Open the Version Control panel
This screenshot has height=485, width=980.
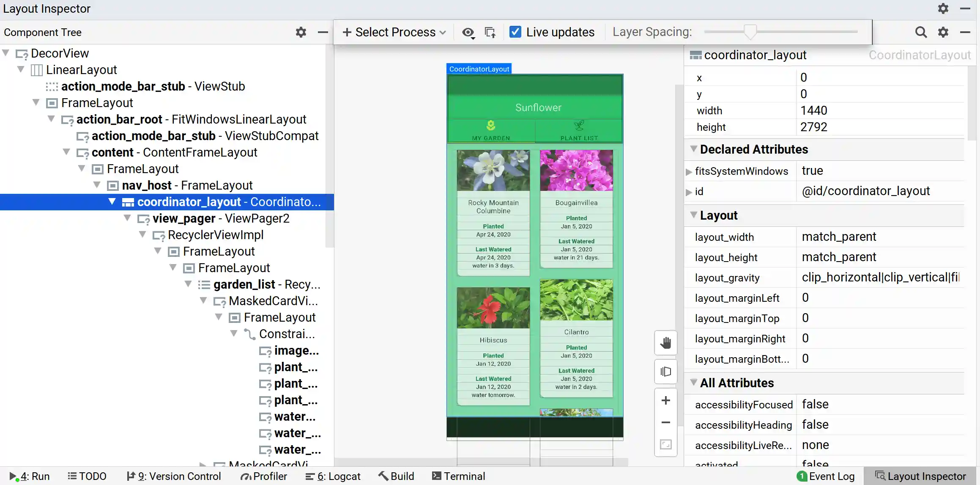click(174, 476)
